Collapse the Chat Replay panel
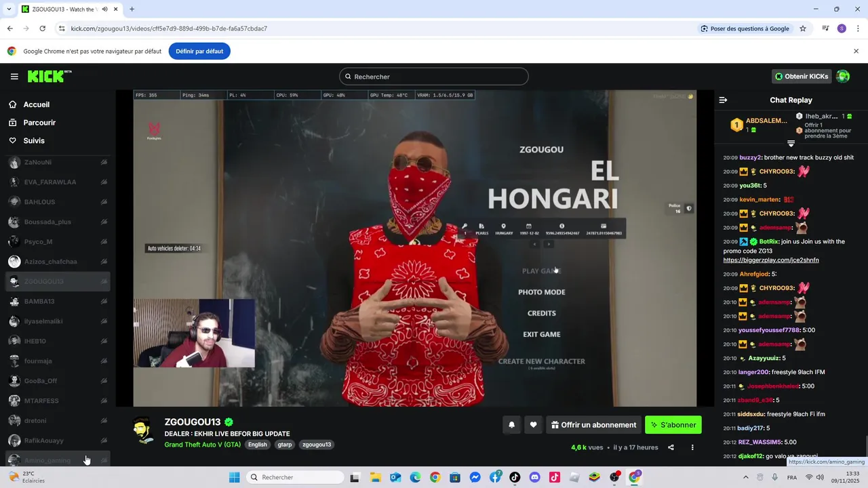The image size is (868, 488). (723, 100)
